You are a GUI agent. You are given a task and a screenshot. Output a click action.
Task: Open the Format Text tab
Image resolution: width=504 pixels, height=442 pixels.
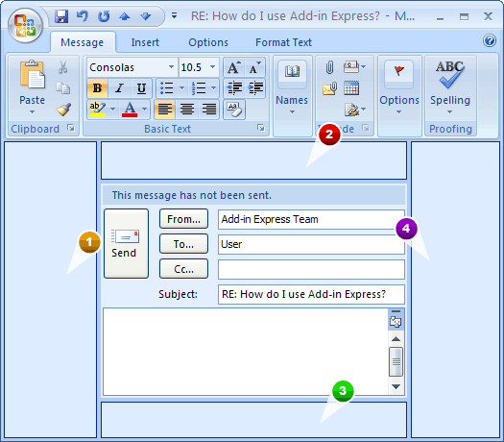283,42
